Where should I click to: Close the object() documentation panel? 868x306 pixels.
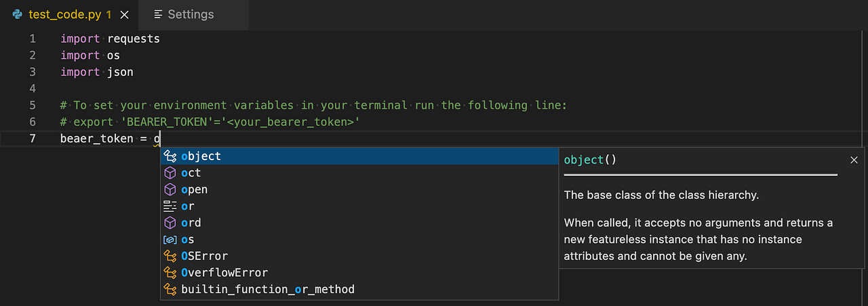(854, 160)
